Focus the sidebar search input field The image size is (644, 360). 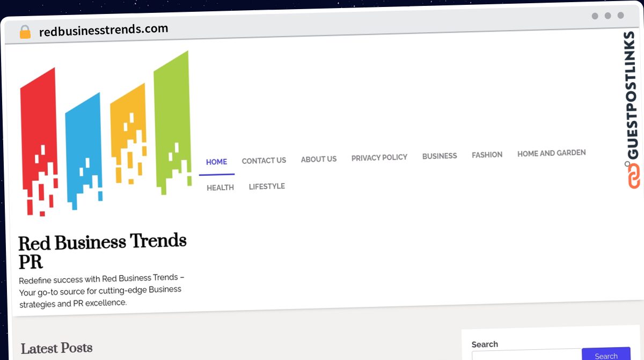(x=526, y=355)
